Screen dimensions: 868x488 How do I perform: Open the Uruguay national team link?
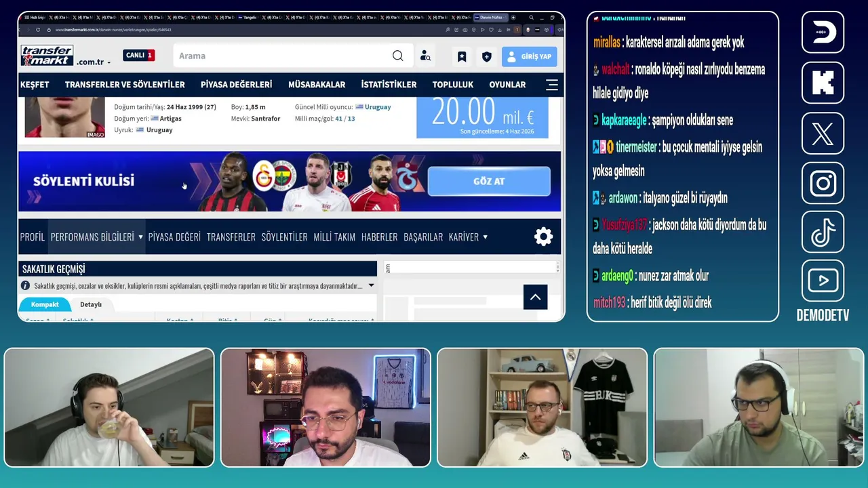pyautogui.click(x=377, y=107)
